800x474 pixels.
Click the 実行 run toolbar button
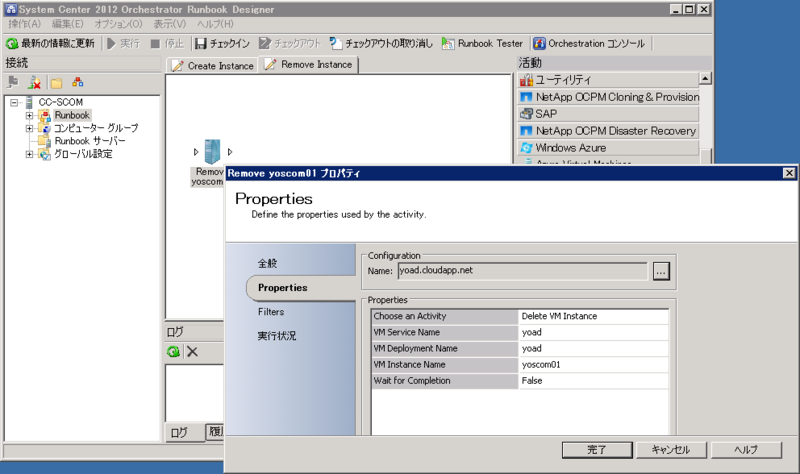point(123,44)
